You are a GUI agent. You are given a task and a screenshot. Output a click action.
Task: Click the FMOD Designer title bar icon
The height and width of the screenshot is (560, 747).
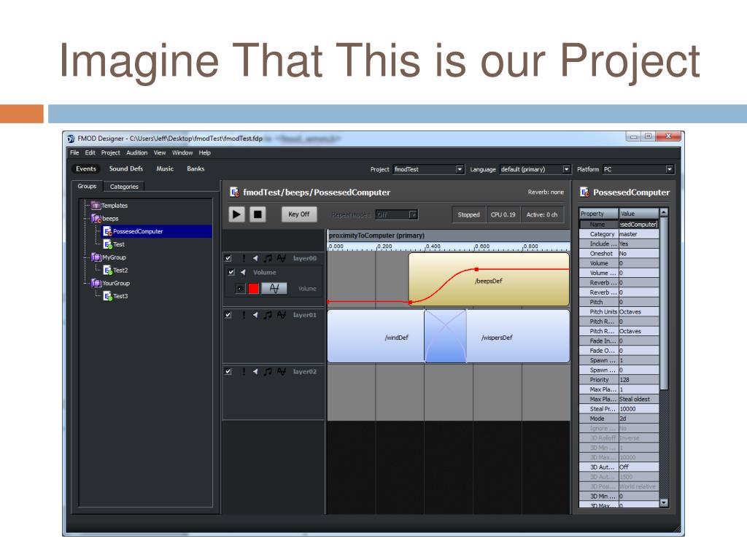click(x=71, y=139)
